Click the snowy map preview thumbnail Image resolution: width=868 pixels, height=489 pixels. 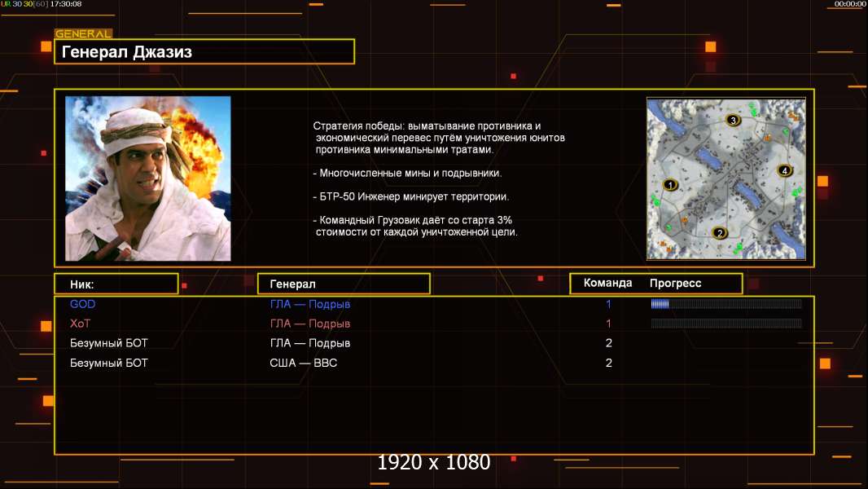[726, 178]
